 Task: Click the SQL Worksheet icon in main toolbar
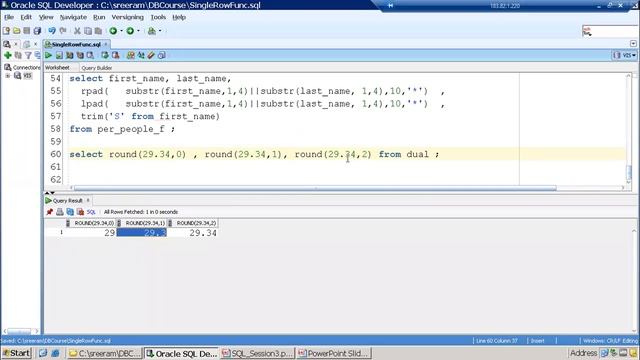[x=151, y=31]
